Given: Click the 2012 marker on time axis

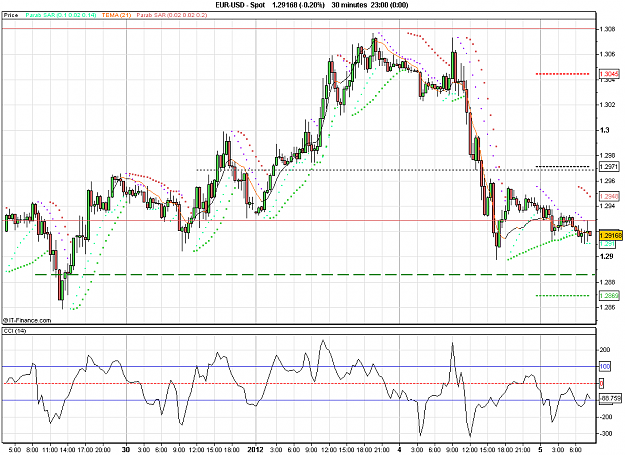Looking at the screenshot, I should coord(255,449).
